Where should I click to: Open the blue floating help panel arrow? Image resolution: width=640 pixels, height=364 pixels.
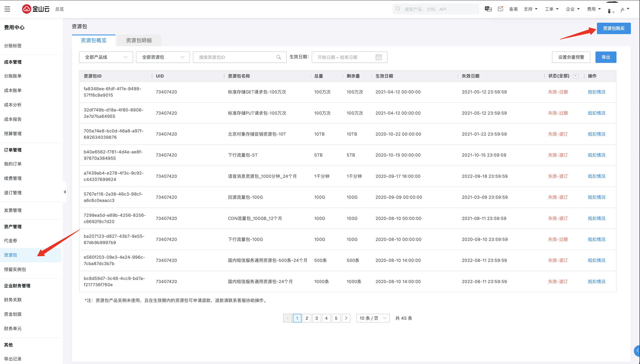[x=637, y=350]
